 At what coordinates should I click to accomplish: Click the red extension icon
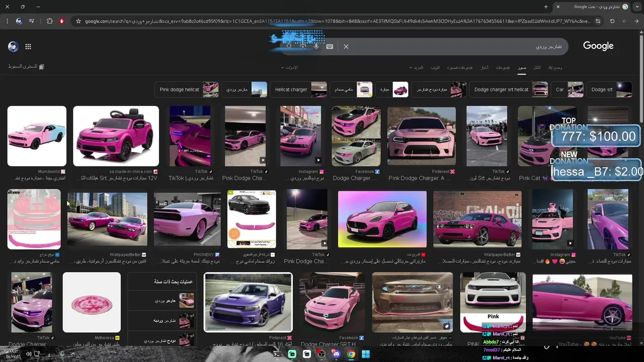point(62,21)
